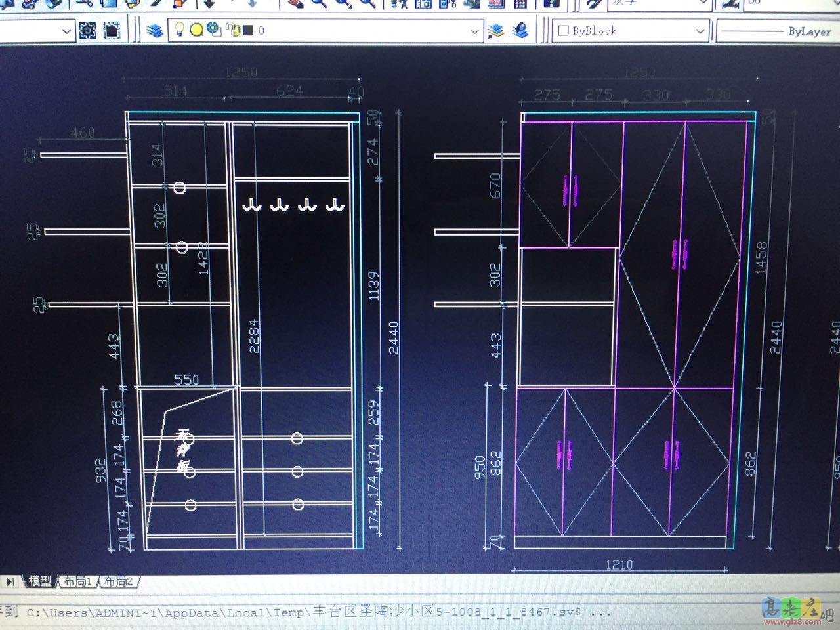
Task: Click the Make Object's Layer Current icon
Action: pyautogui.click(x=496, y=31)
